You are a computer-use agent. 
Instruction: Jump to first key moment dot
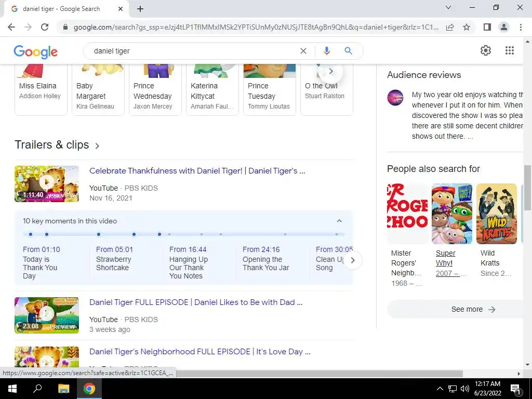click(x=31, y=234)
